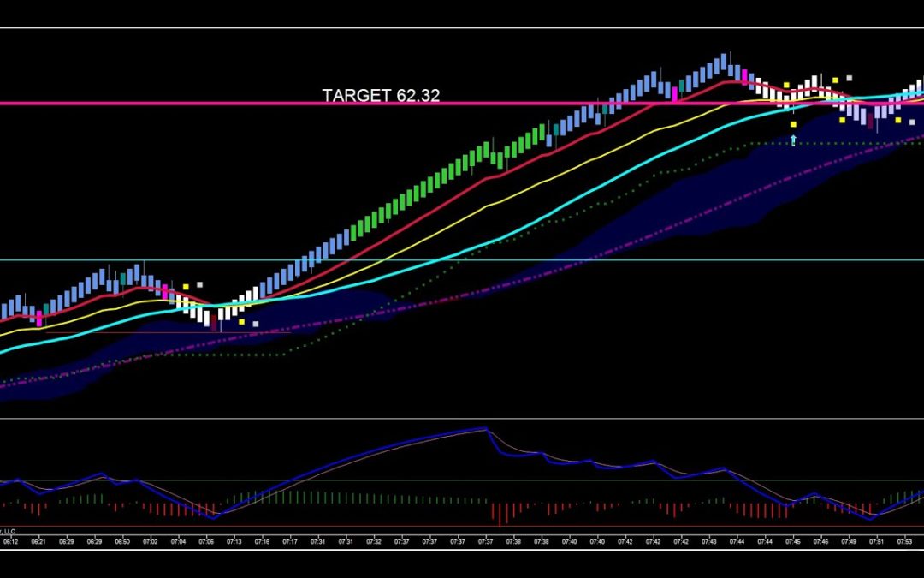Click the pink reversal candle on the left
Viewport: 924px width, 578px height.
pos(38,318)
